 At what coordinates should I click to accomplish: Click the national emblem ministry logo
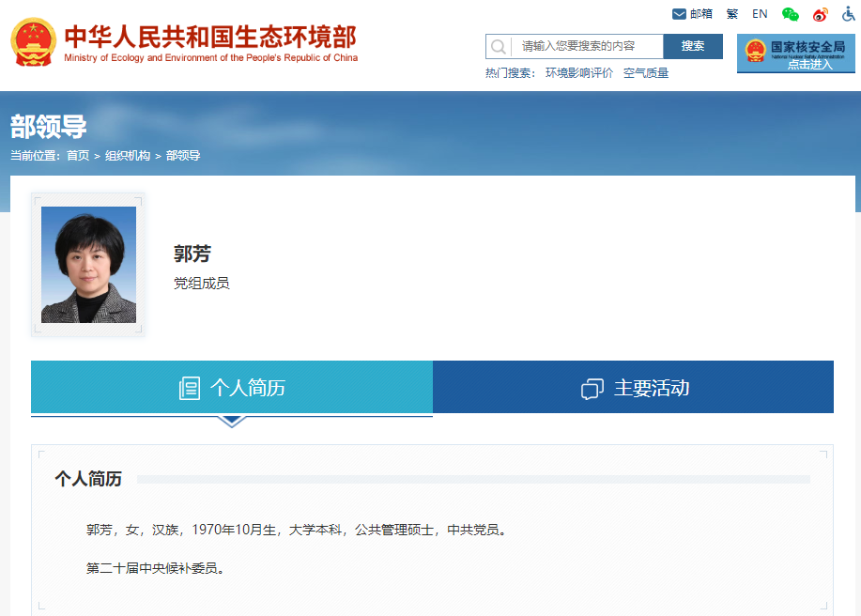(x=33, y=42)
